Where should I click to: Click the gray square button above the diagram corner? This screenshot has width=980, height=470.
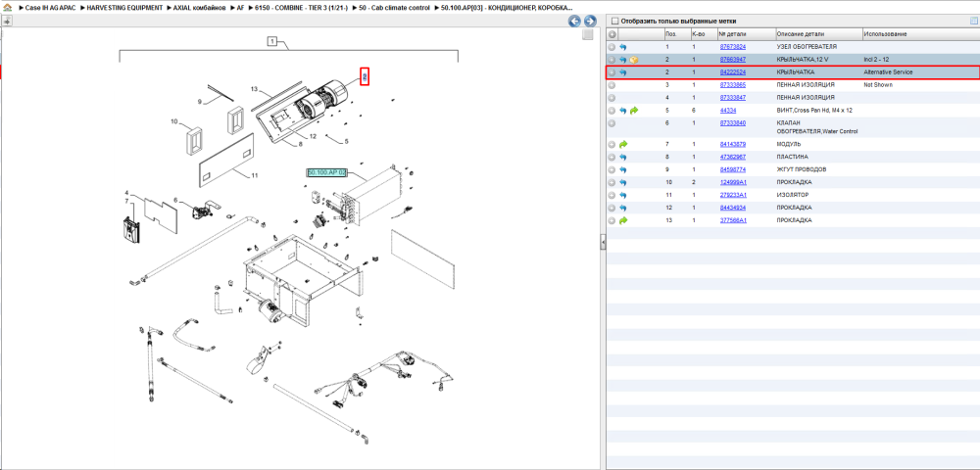click(587, 35)
